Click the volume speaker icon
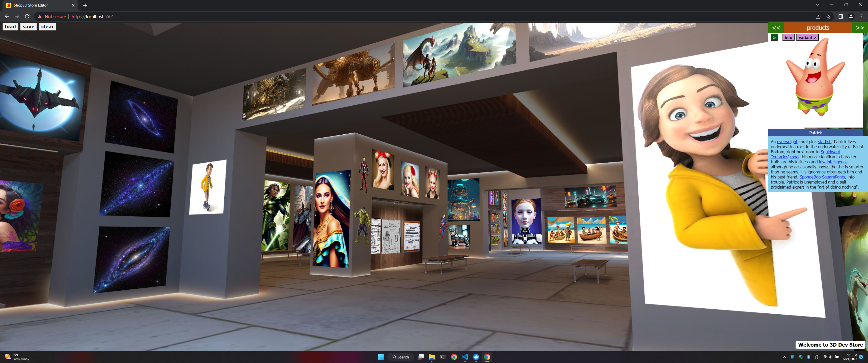This screenshot has height=363, width=868. pyautogui.click(x=831, y=357)
